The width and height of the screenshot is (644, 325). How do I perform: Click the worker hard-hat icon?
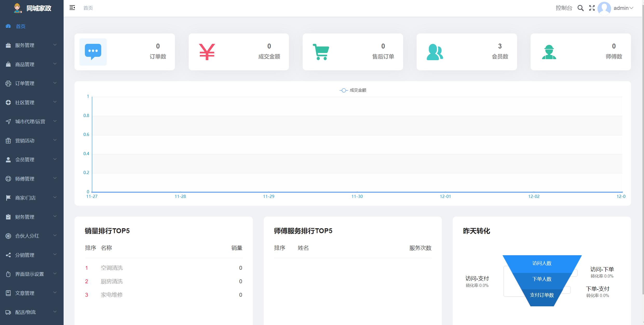pyautogui.click(x=549, y=52)
